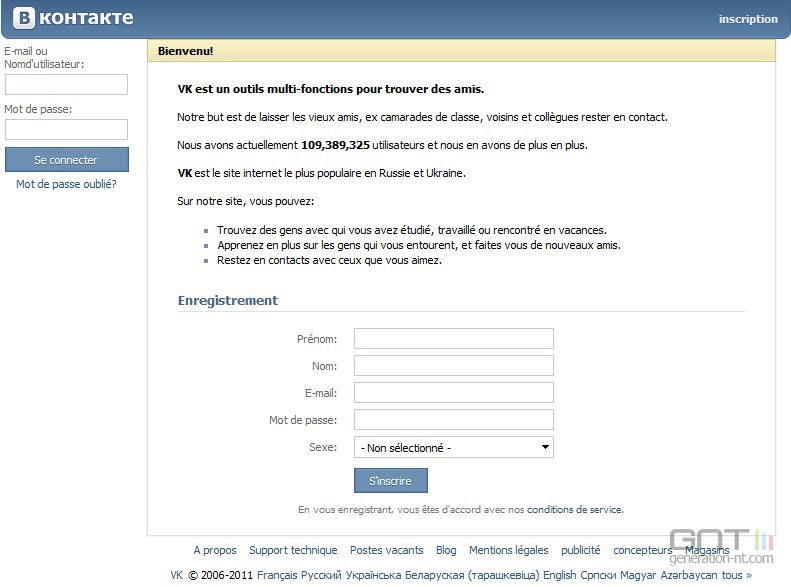Open the Magasins footer link
Viewport: 791px width, 587px height.
click(707, 550)
